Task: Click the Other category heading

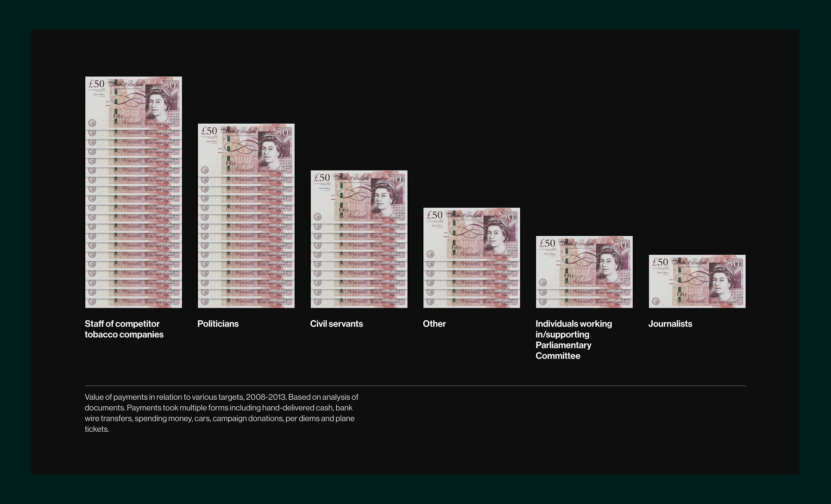Action: click(x=434, y=324)
